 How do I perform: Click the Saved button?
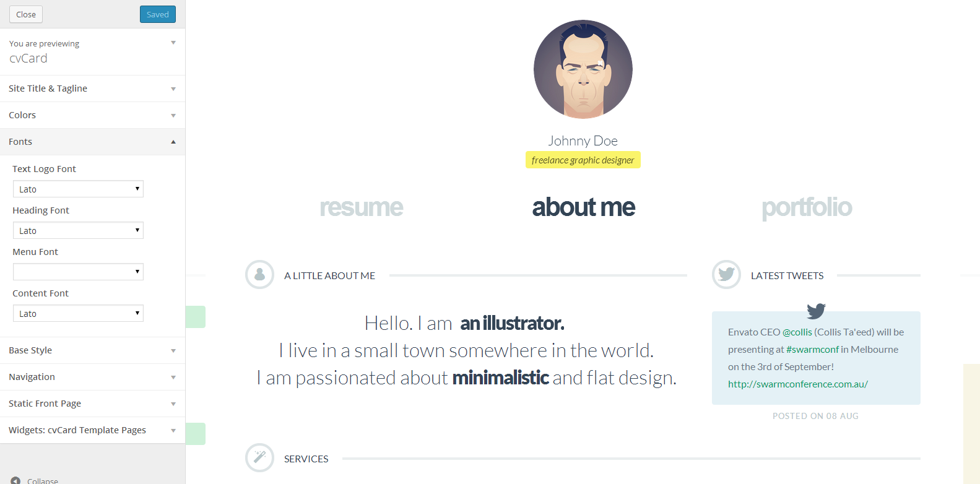pos(157,14)
